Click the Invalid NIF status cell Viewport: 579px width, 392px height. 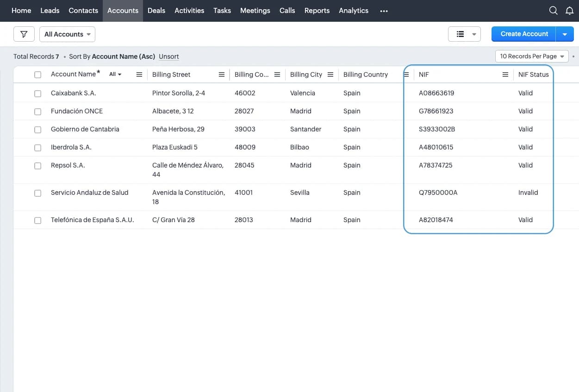[x=528, y=193]
